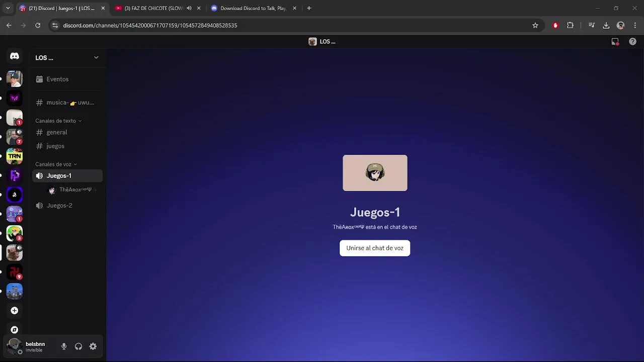Open a new browser tab

pos(309,8)
